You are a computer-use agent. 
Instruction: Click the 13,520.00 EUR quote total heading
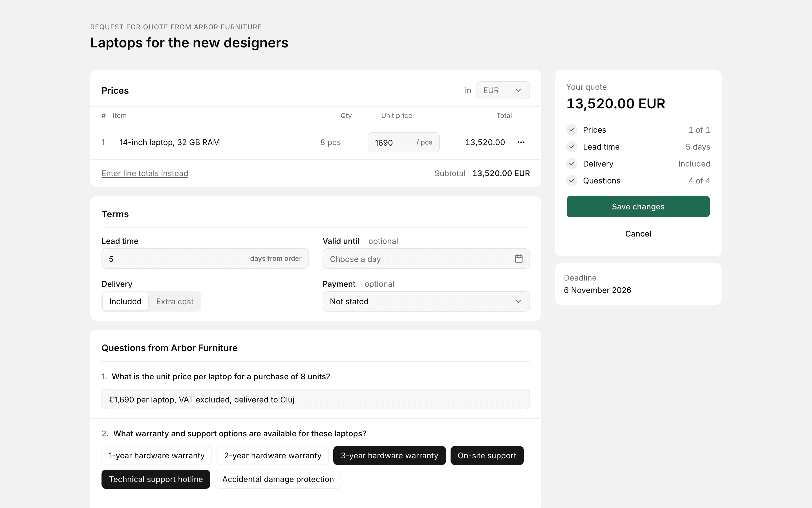616,104
